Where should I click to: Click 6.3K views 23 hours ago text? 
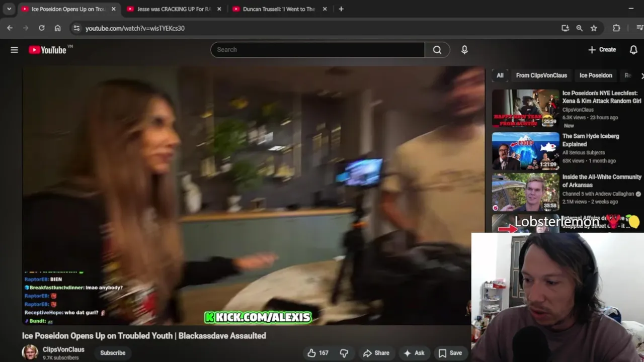pyautogui.click(x=590, y=117)
